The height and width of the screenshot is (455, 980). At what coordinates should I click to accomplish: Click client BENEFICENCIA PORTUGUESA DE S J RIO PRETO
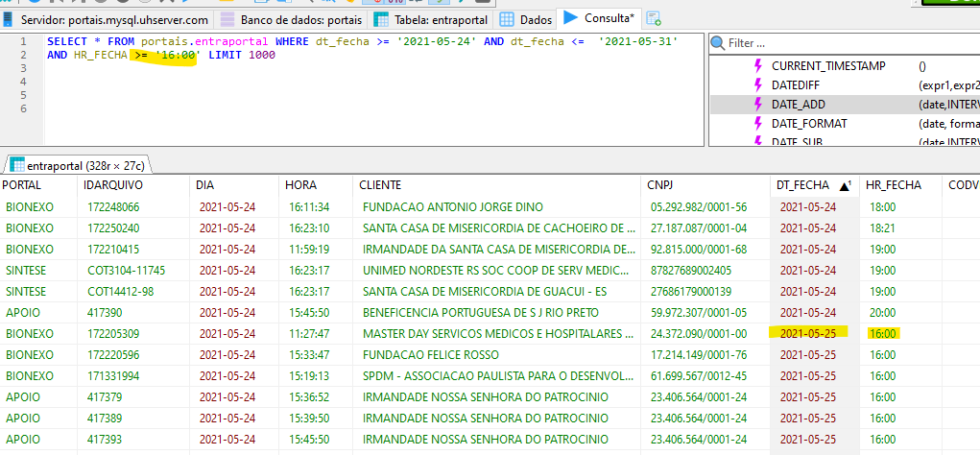point(497,313)
